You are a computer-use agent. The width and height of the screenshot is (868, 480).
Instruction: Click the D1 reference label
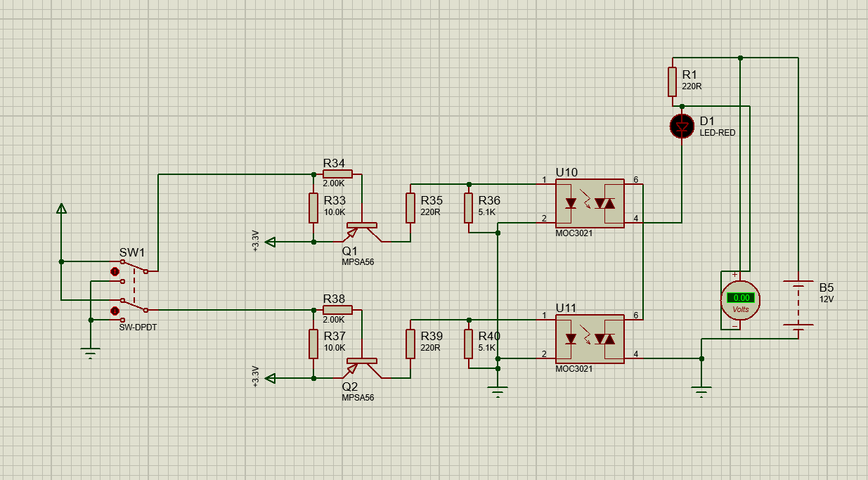coord(706,122)
